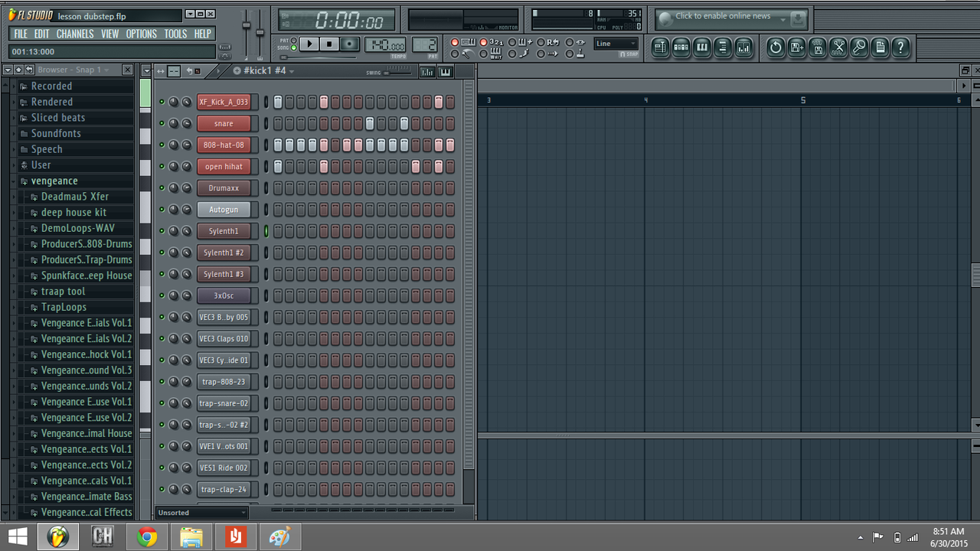
Task: Click the Autogun channel button
Action: pos(224,209)
